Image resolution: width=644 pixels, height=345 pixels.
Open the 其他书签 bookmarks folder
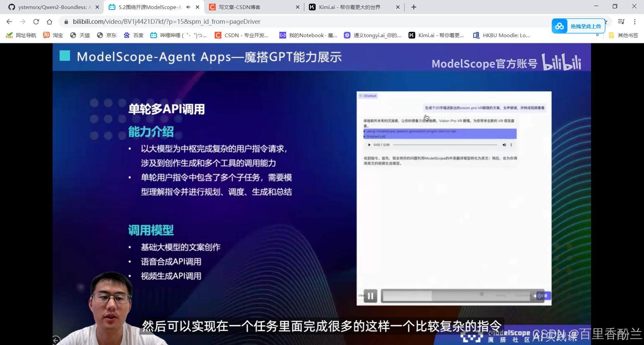(x=624, y=35)
